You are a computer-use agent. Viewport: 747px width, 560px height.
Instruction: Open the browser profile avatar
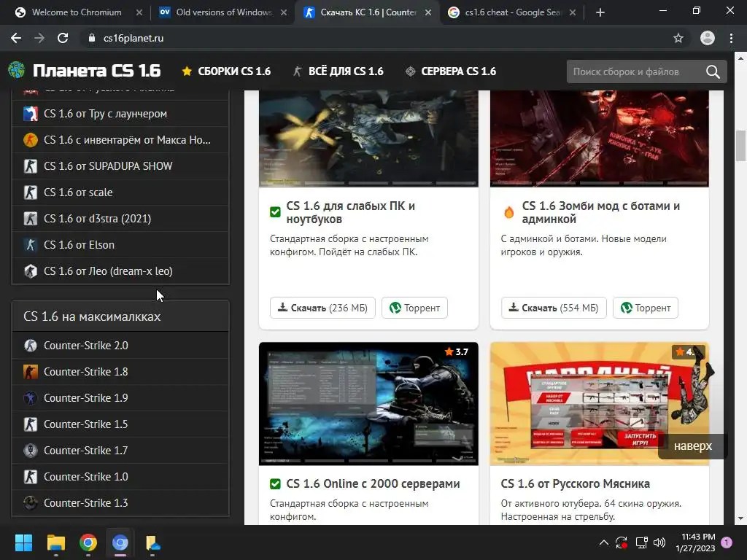click(x=708, y=38)
